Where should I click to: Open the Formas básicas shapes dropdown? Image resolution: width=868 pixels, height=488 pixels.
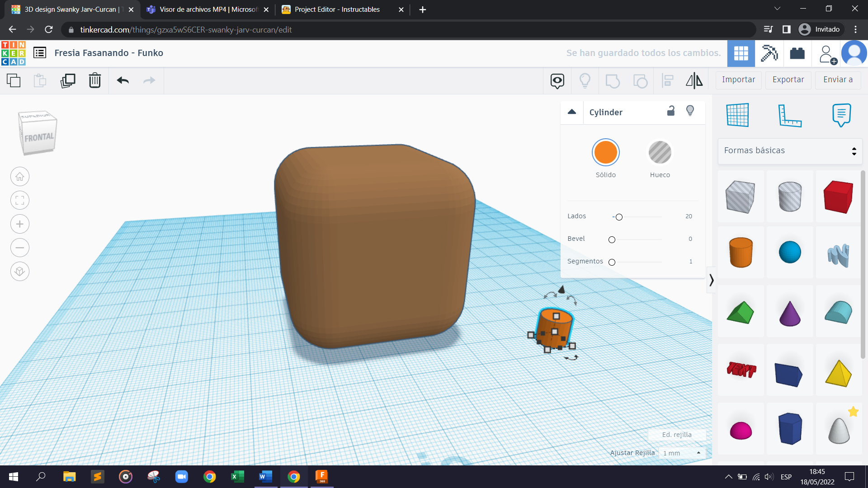pyautogui.click(x=789, y=150)
